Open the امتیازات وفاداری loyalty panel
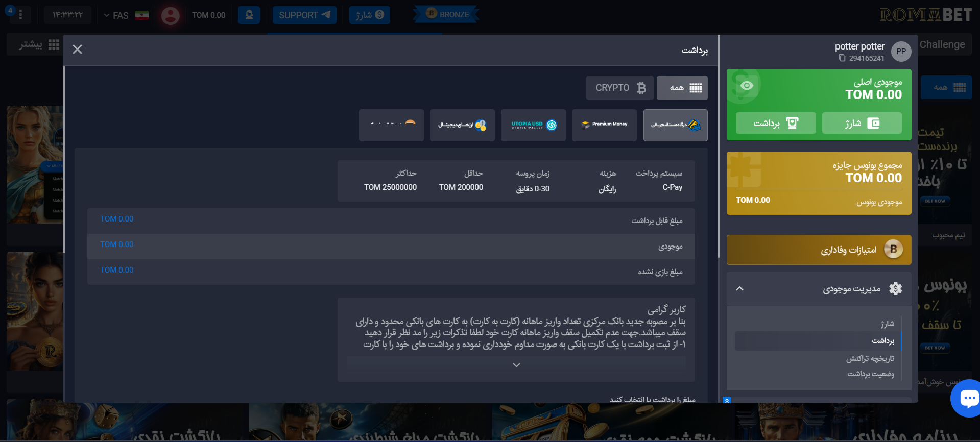The image size is (980, 442). [819, 250]
